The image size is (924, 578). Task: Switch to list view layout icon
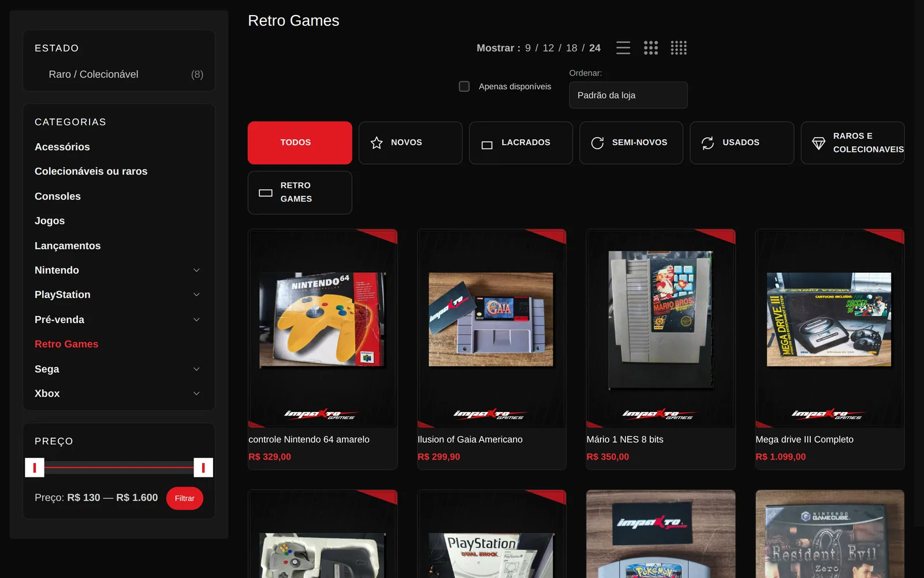click(623, 48)
